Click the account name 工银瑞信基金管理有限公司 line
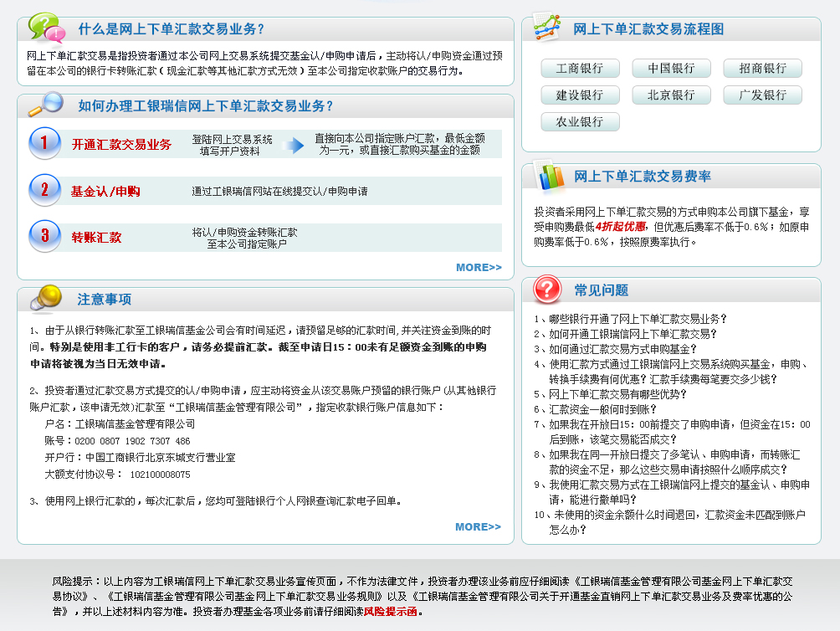 coord(120,423)
